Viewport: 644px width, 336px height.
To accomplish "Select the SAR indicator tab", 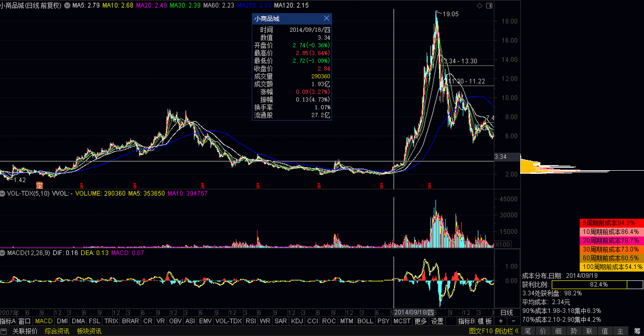I will pyautogui.click(x=281, y=321).
